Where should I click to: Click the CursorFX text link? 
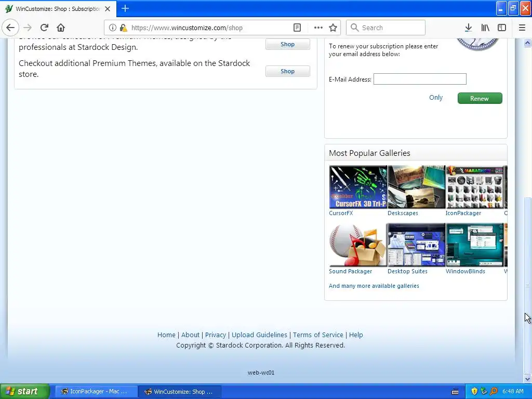pyautogui.click(x=341, y=213)
